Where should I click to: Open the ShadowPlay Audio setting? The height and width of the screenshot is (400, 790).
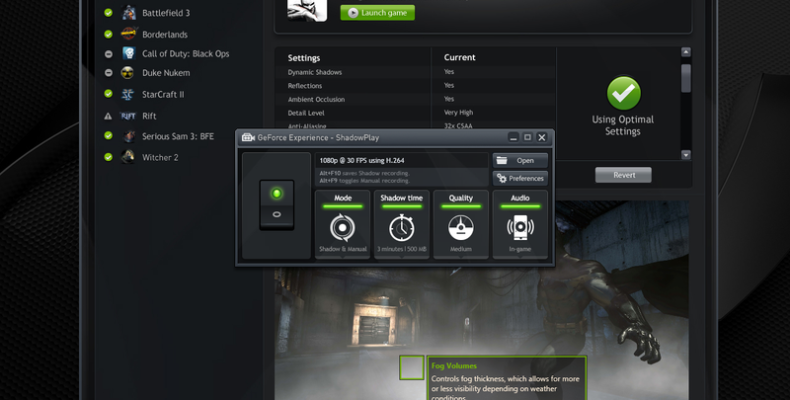[520, 224]
